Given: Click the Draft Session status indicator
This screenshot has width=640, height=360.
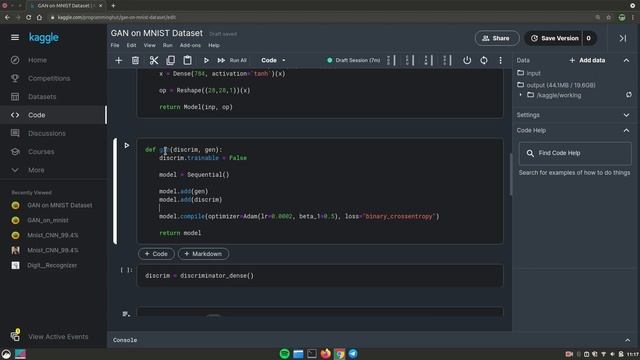Looking at the screenshot, I should (353, 60).
